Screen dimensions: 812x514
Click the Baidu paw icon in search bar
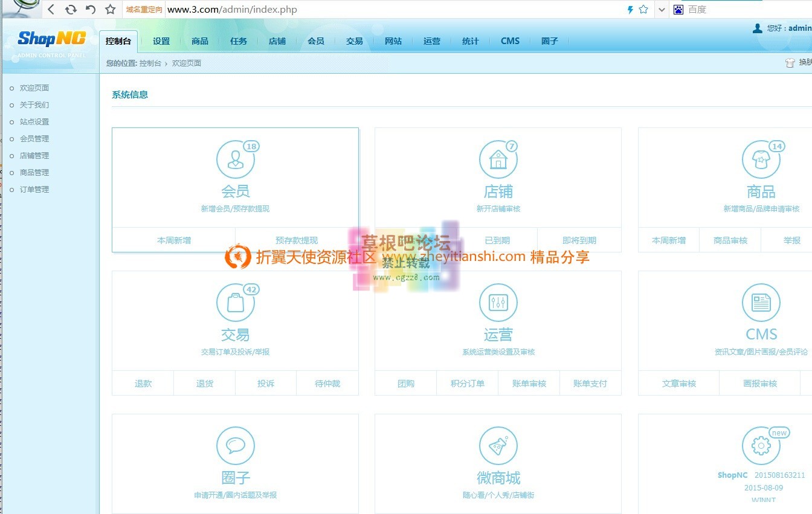679,9
